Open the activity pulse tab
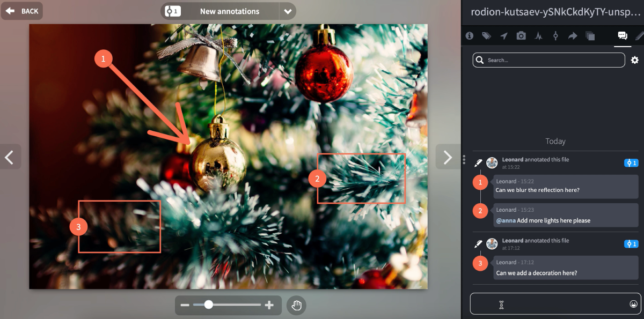This screenshot has width=644, height=319. coord(538,36)
